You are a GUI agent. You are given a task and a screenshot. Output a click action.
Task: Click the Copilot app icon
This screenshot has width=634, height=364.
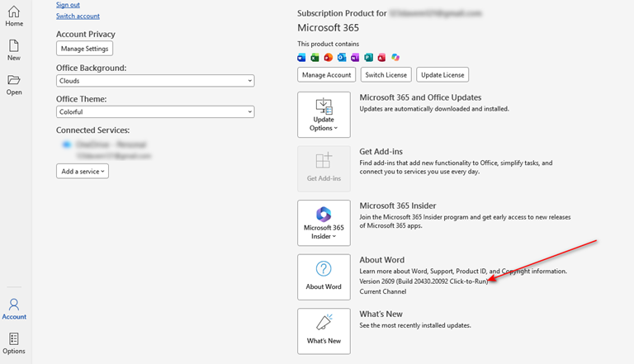(x=395, y=58)
